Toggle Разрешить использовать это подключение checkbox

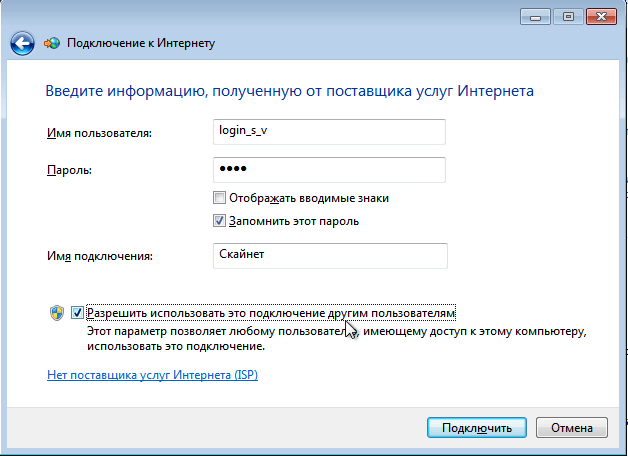click(78, 313)
